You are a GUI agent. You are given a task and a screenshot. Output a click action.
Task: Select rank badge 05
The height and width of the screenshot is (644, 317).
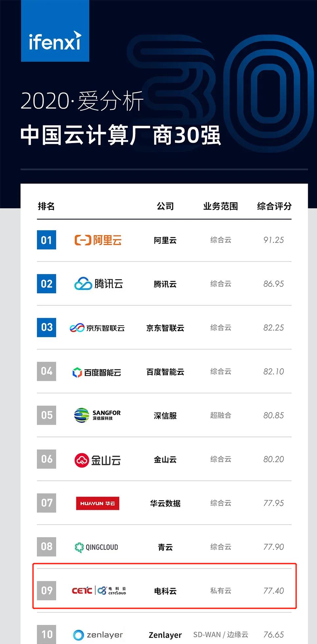46,415
